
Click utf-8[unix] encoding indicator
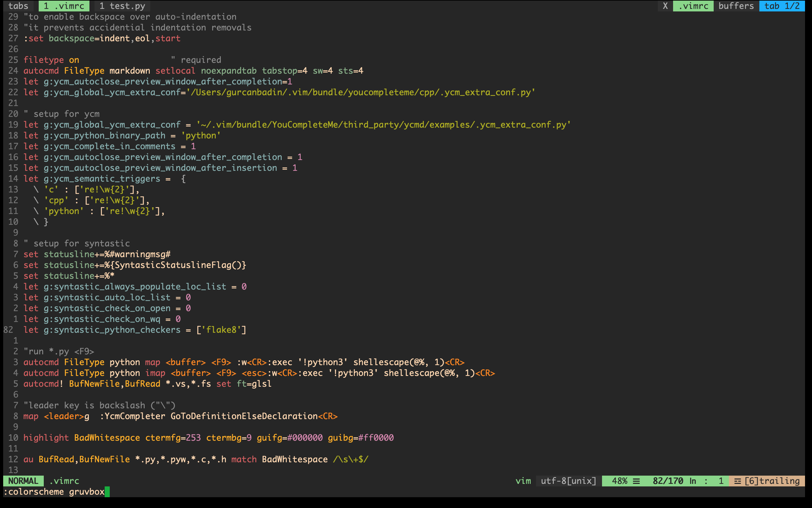pos(568,481)
